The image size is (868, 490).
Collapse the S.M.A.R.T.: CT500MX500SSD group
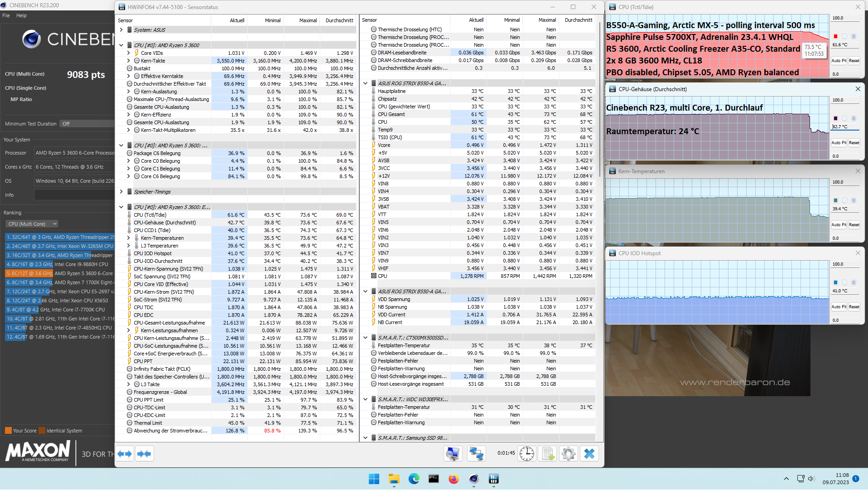[x=366, y=338]
